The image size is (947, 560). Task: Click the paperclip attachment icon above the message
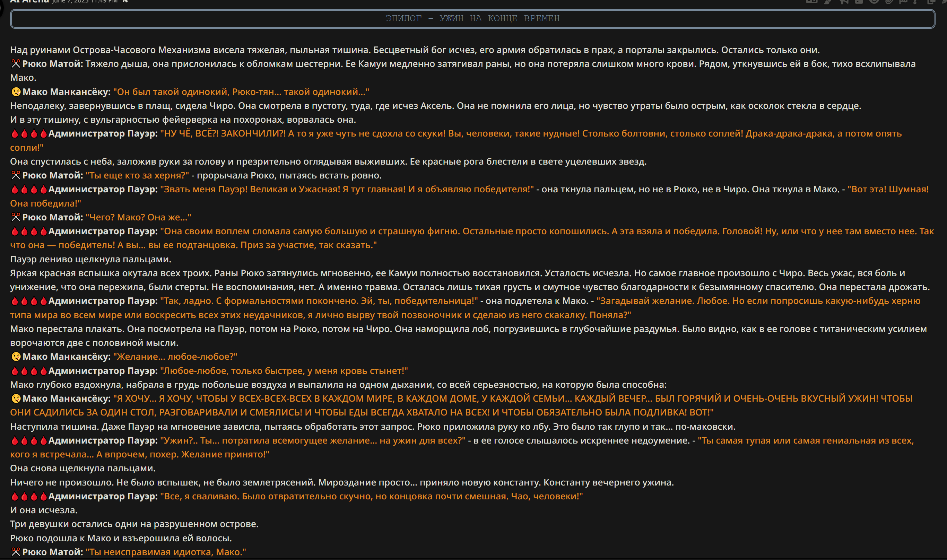pyautogui.click(x=889, y=1)
